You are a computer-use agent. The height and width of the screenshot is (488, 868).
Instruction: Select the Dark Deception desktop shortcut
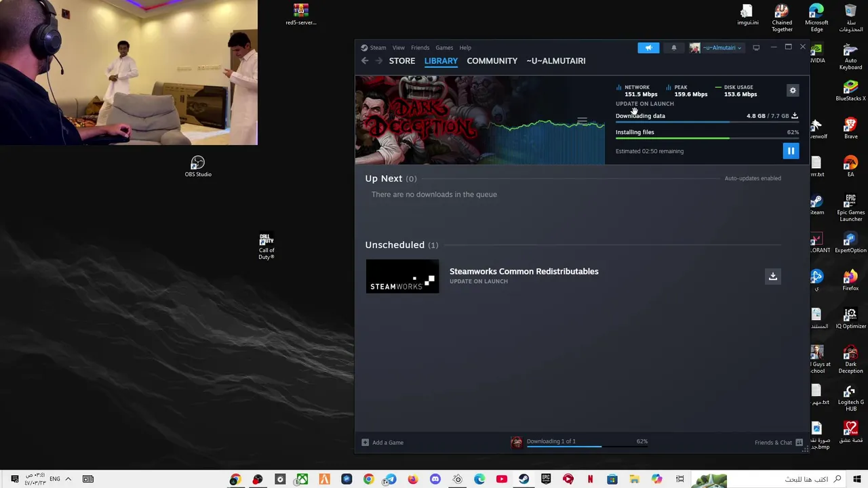click(850, 360)
